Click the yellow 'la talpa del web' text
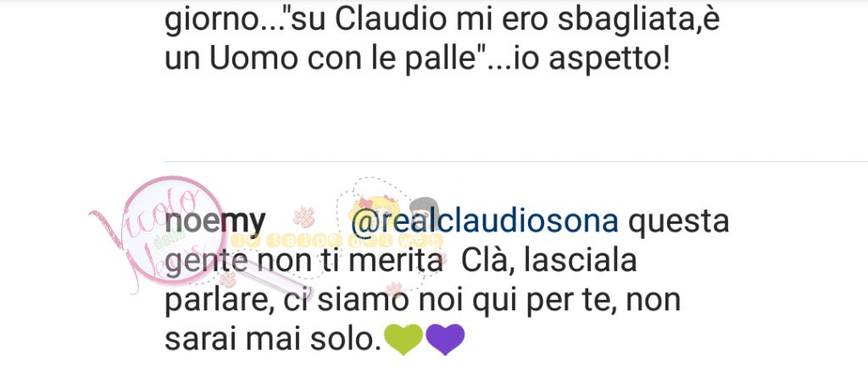 [337, 240]
